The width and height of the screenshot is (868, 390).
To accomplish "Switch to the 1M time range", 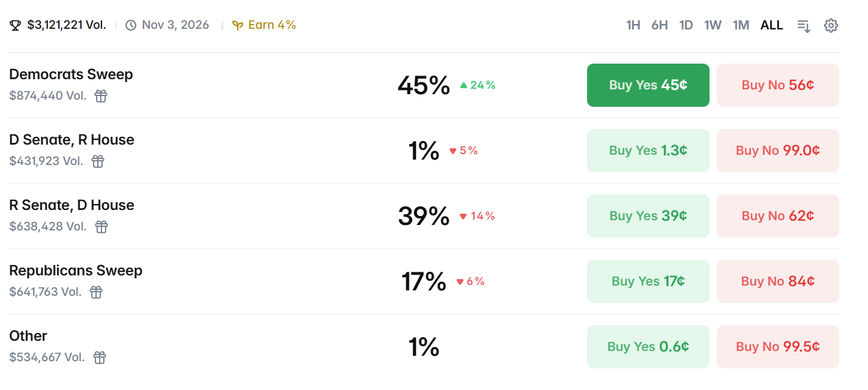I will pyautogui.click(x=741, y=25).
